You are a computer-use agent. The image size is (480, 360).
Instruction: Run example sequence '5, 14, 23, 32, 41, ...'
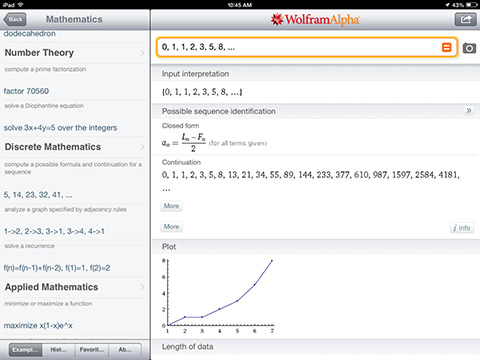click(38, 195)
